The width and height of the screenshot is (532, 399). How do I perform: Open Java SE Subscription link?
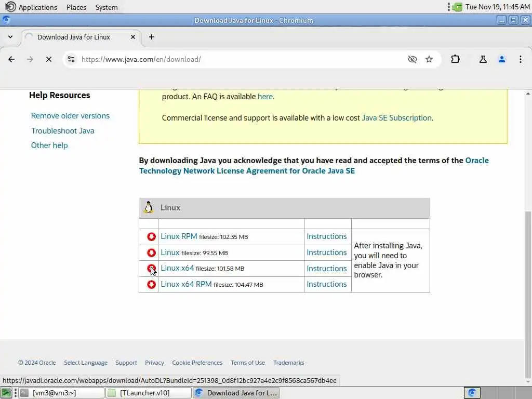396,118
